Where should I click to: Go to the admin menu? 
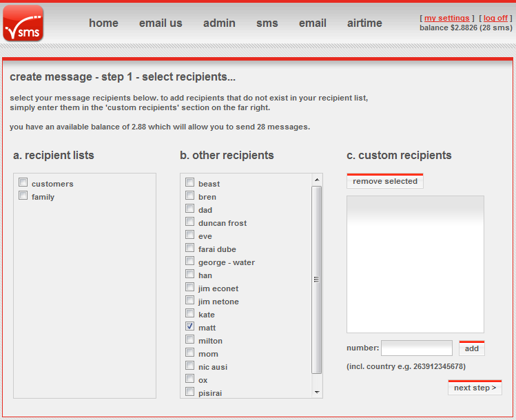coord(219,23)
